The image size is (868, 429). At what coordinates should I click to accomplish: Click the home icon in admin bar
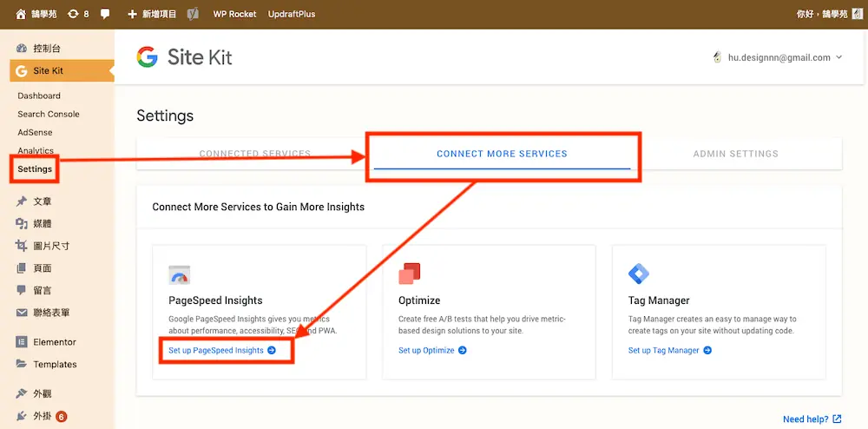click(x=21, y=15)
